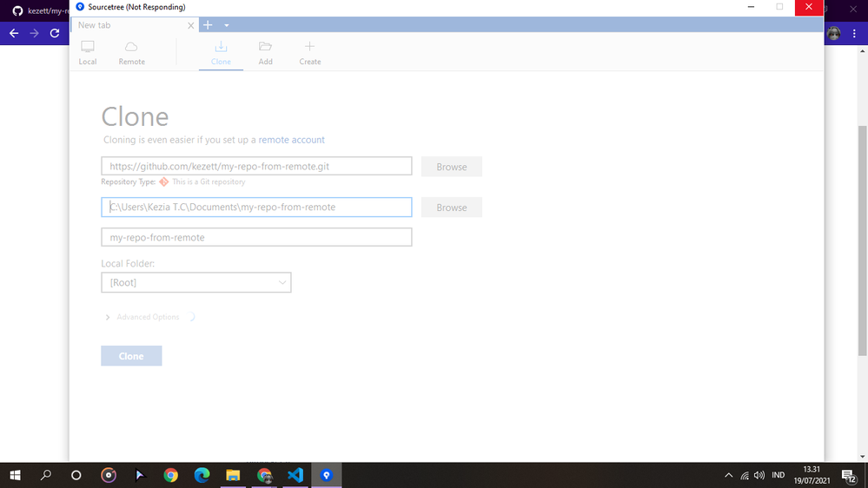Open the taskbar clock and date
Viewport: 868px width, 488px height.
[812, 475]
